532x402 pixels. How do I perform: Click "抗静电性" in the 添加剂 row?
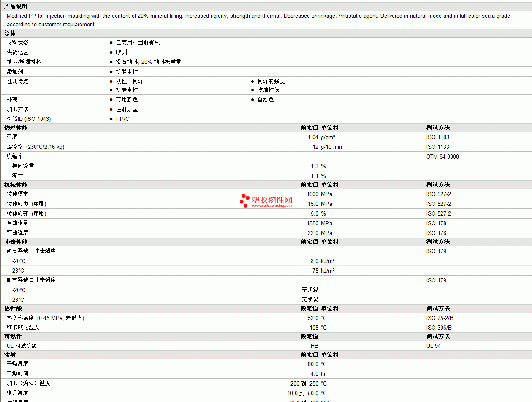pyautogui.click(x=127, y=71)
